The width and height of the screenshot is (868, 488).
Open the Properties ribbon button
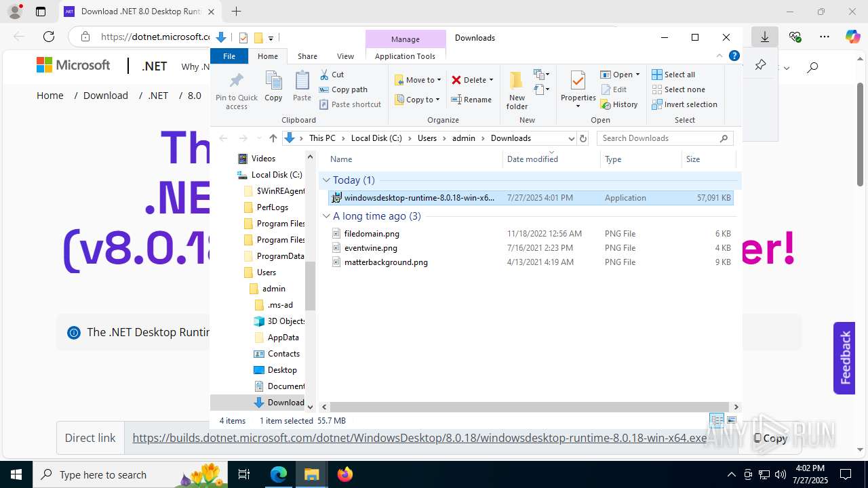click(x=578, y=90)
